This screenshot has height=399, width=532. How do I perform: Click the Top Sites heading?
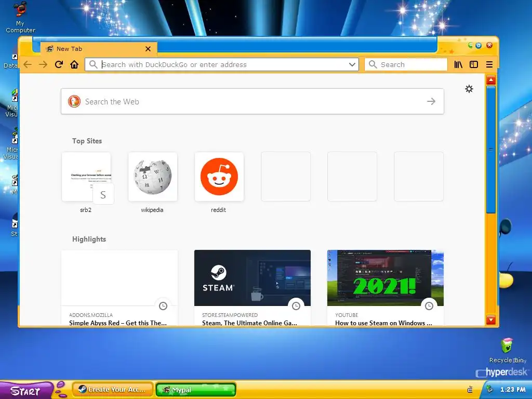click(x=87, y=141)
